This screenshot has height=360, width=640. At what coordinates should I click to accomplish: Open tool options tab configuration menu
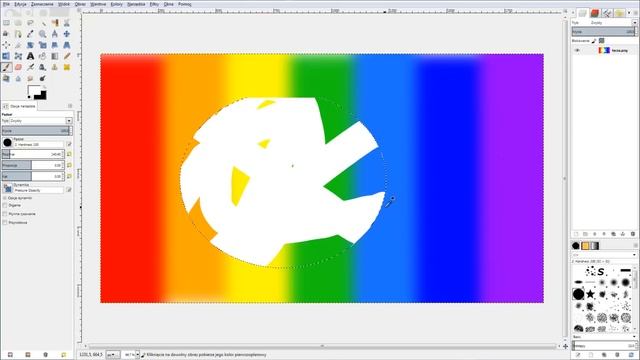(70, 106)
